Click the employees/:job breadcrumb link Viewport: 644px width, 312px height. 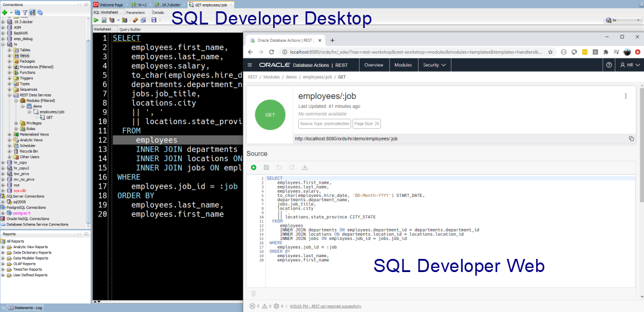pos(317,77)
